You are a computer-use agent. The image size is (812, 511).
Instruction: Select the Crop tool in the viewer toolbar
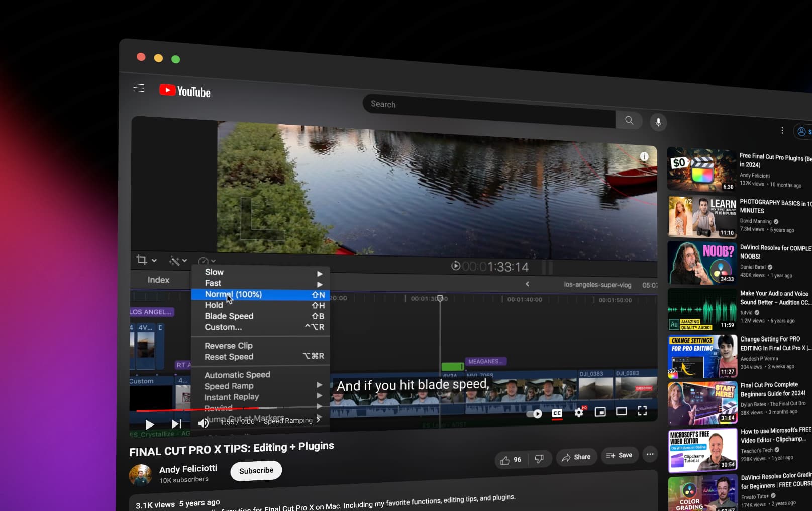[142, 260]
